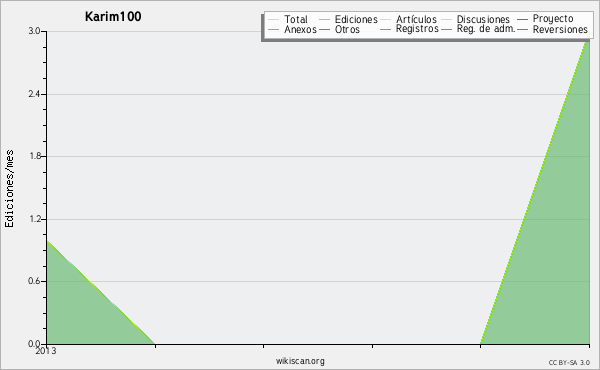
Task: Click the 2013 x-axis label
Action: [46, 351]
